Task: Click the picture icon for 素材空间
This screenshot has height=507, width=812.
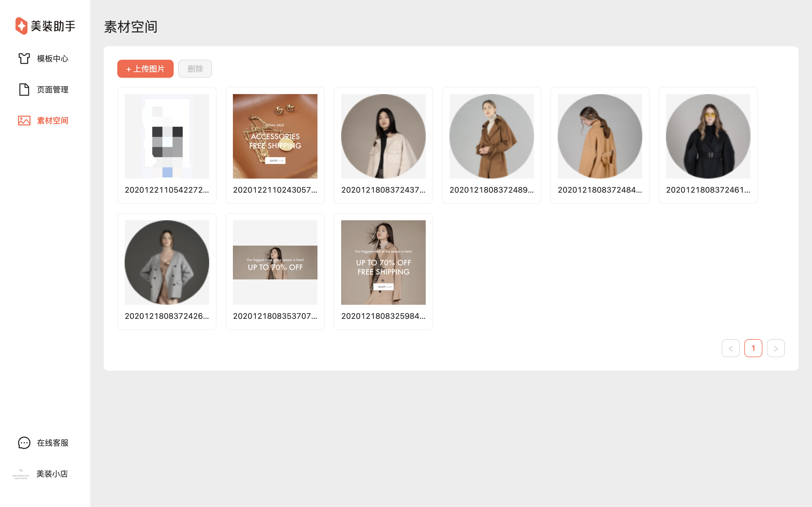Action: 24,121
